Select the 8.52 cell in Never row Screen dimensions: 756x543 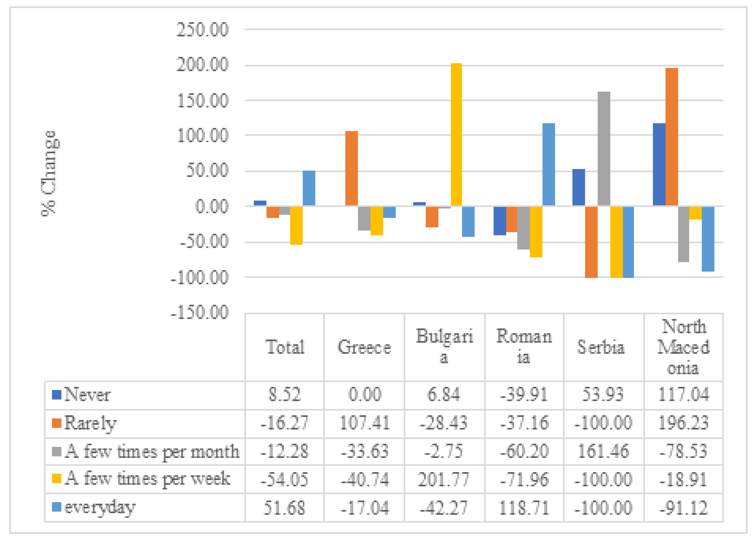coord(285,395)
